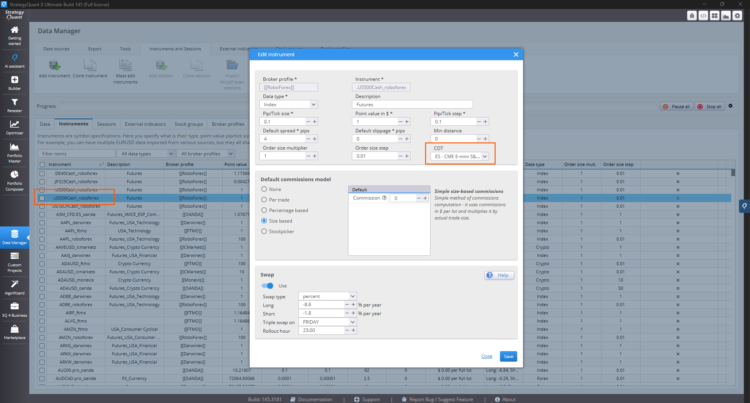This screenshot has height=403, width=750.
Task: Switch to the Tools tab
Action: pyautogui.click(x=125, y=49)
